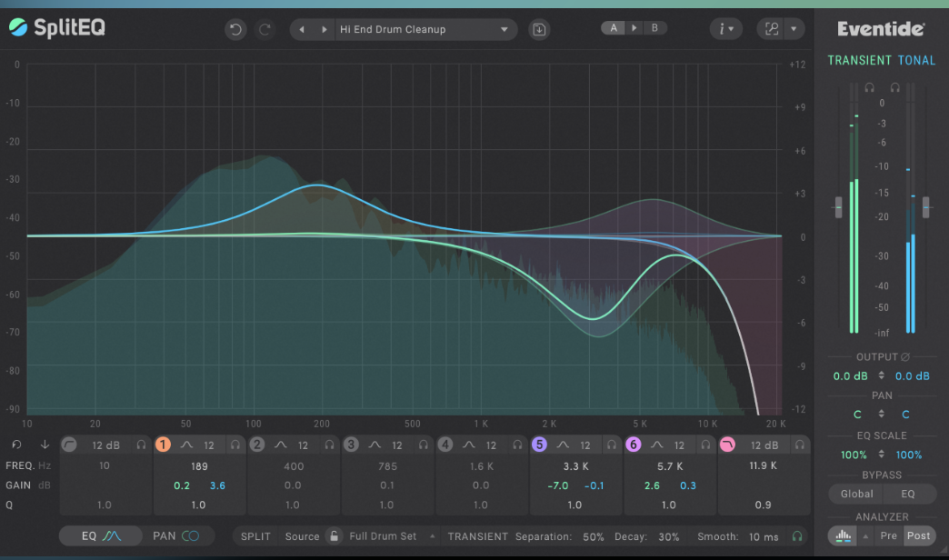Click the output link stepper arrows
The height and width of the screenshot is (560, 949).
click(881, 375)
